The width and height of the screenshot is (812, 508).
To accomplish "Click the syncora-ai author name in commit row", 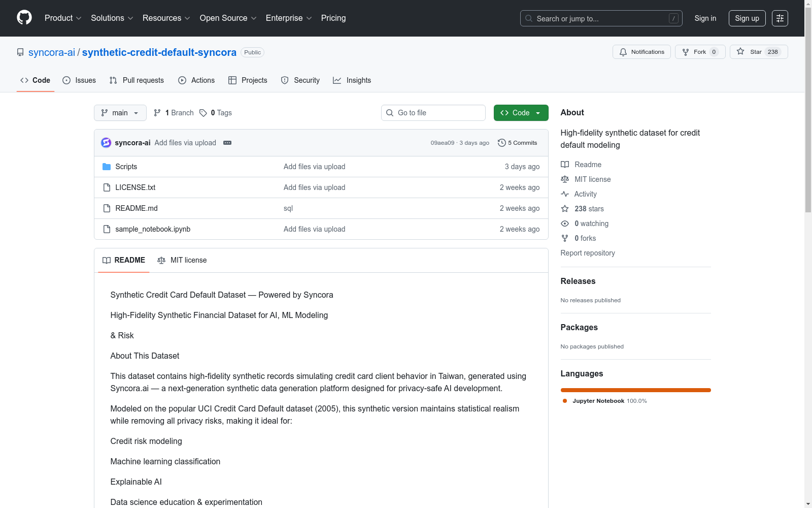I will point(132,143).
